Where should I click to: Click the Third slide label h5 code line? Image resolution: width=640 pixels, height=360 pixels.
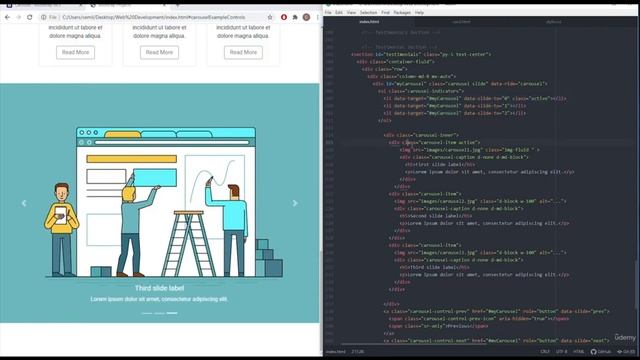tap(434, 267)
